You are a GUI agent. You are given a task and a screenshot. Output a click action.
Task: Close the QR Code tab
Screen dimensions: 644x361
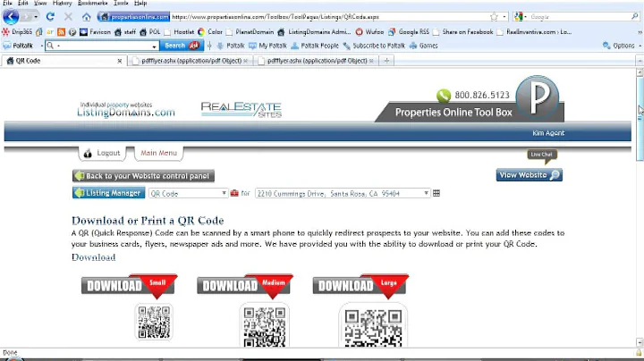[120, 61]
